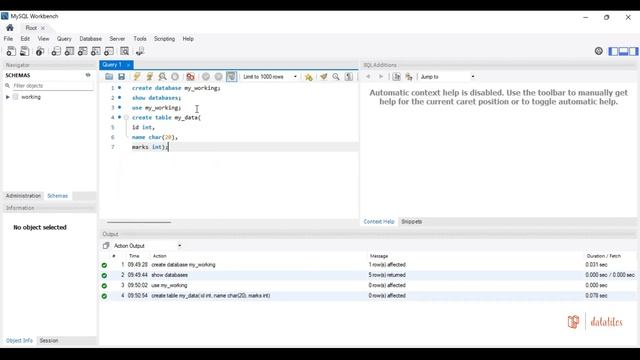Switch to the Administration tab

pyautogui.click(x=23, y=196)
